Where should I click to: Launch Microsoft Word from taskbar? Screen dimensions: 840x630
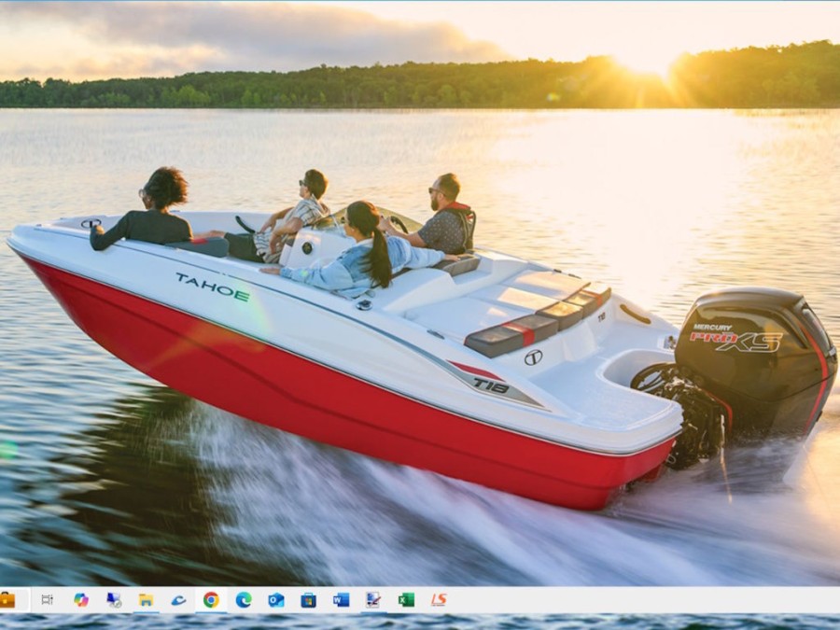click(341, 600)
